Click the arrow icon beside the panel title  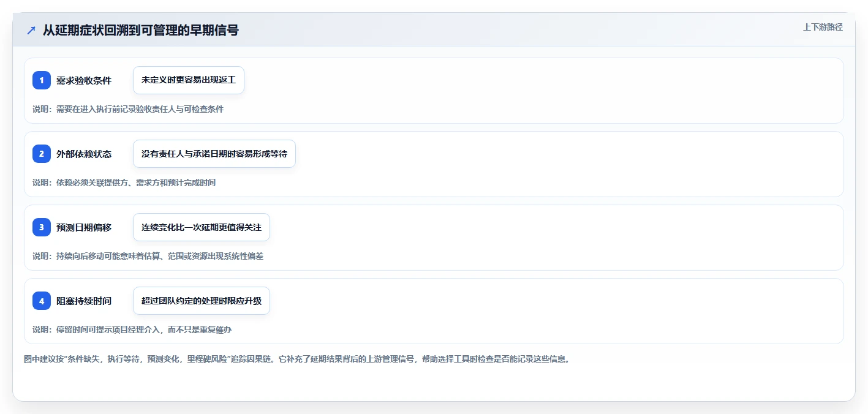[x=31, y=30]
